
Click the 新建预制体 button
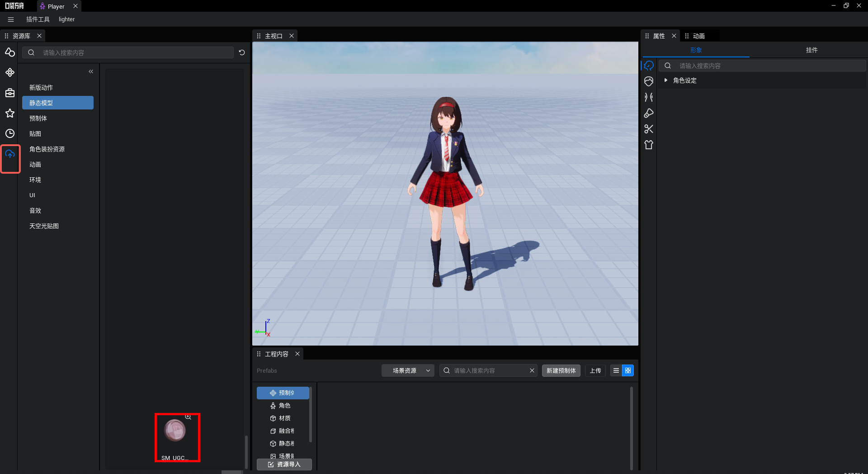point(561,370)
